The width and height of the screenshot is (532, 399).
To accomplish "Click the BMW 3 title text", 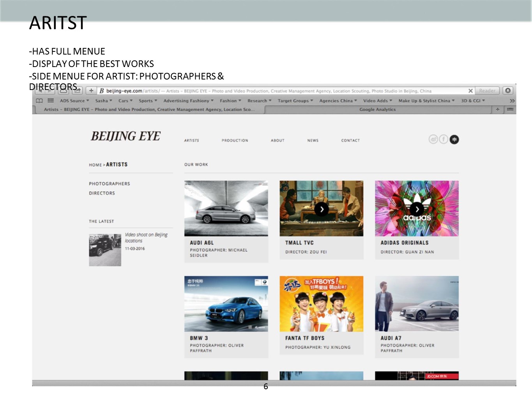I will (199, 338).
